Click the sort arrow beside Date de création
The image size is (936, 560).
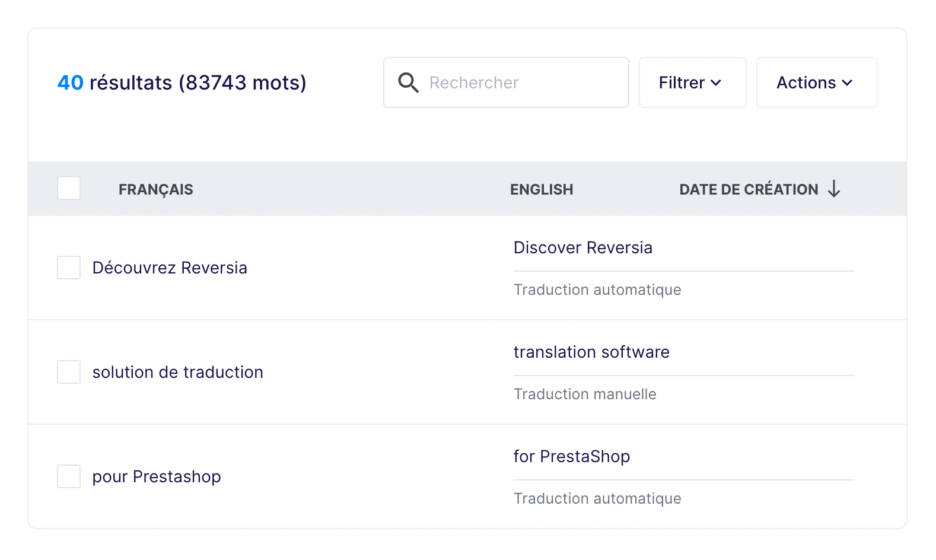tap(834, 189)
